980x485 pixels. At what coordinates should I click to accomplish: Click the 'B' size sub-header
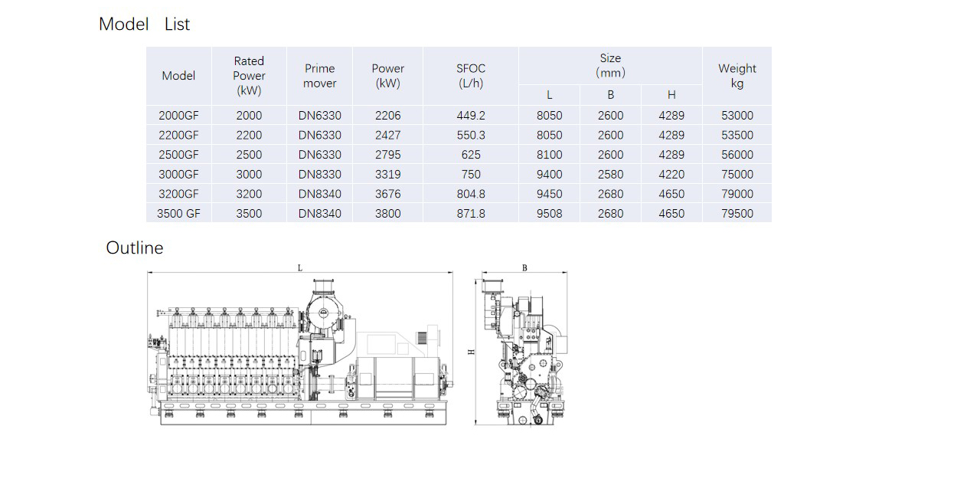pyautogui.click(x=610, y=95)
